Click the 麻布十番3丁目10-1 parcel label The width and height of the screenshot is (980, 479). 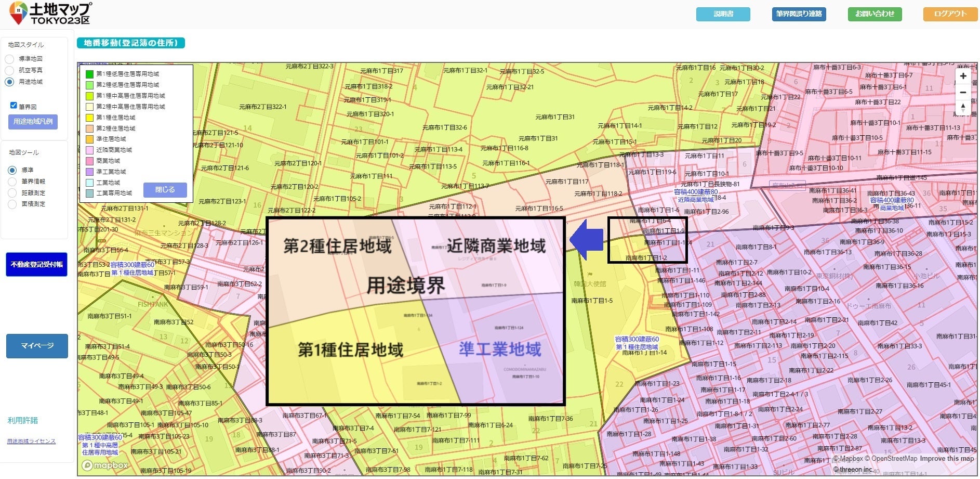tap(876, 123)
